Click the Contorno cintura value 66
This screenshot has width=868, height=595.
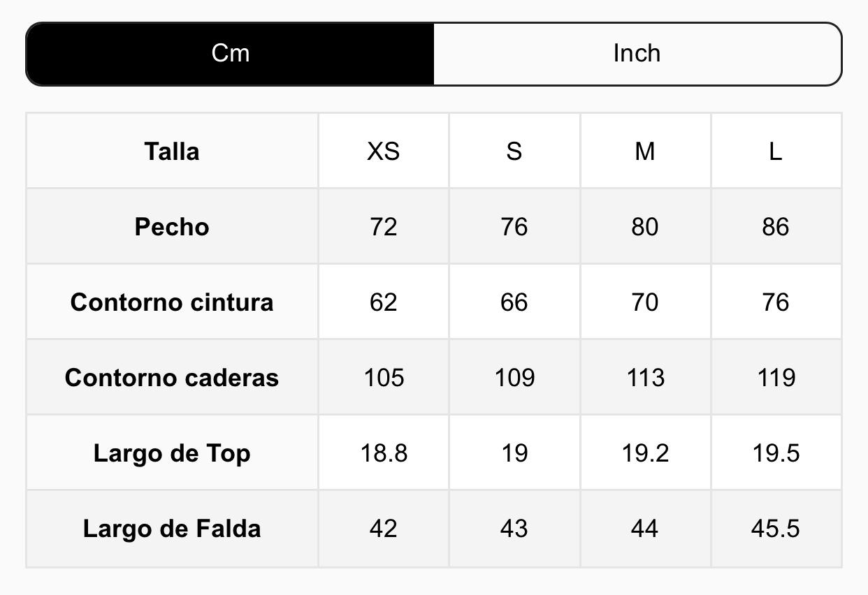coord(514,302)
